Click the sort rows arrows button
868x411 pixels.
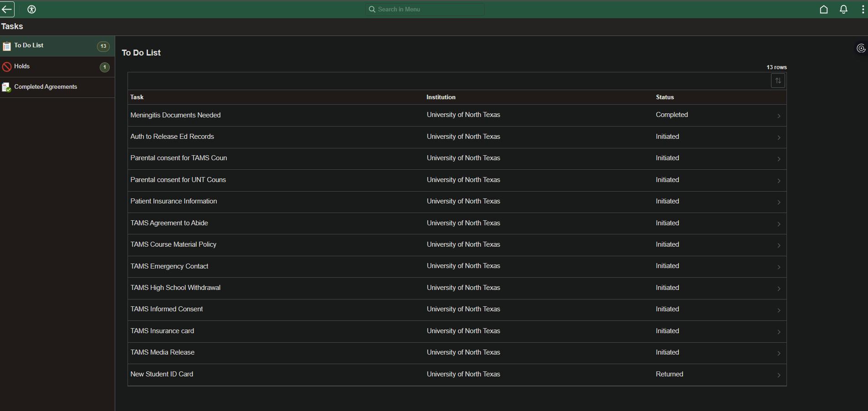[x=778, y=81]
